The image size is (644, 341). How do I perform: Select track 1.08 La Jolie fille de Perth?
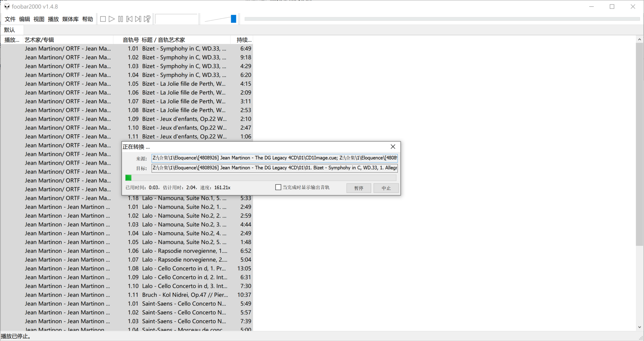pos(127,110)
